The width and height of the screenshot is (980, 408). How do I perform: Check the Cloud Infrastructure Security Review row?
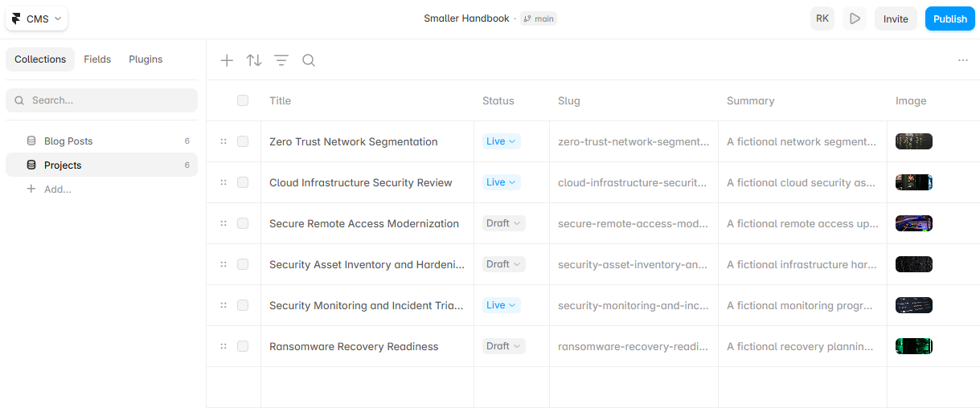coord(243,182)
